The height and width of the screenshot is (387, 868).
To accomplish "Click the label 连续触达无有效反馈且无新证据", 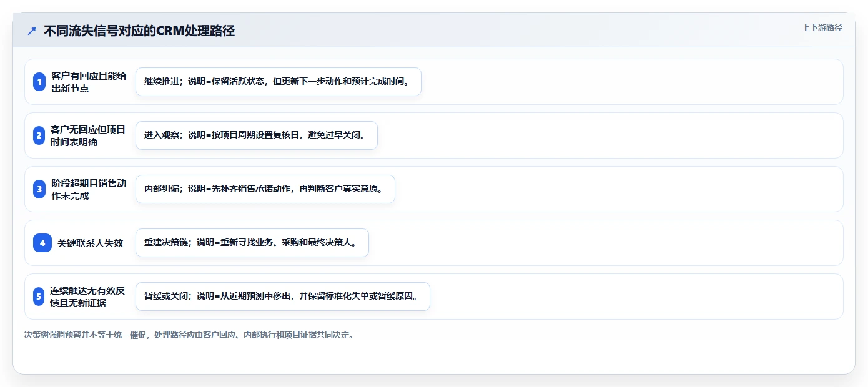I will coord(88,296).
